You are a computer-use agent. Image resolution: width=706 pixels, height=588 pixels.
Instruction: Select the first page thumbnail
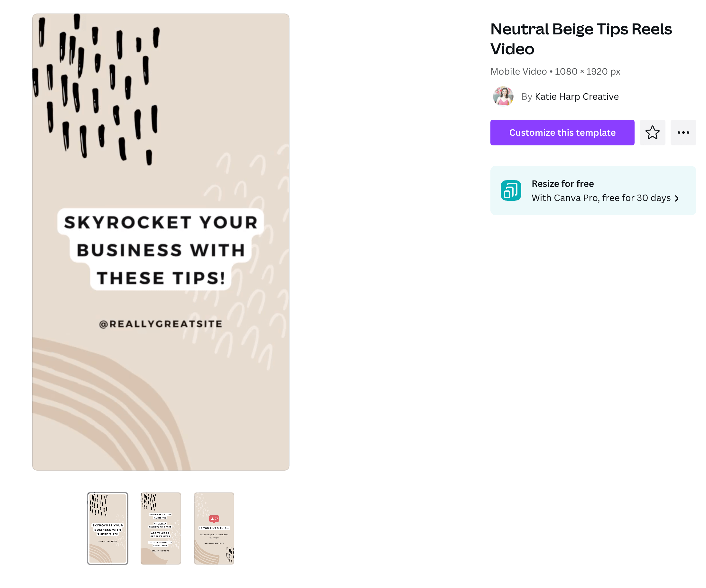click(x=107, y=528)
